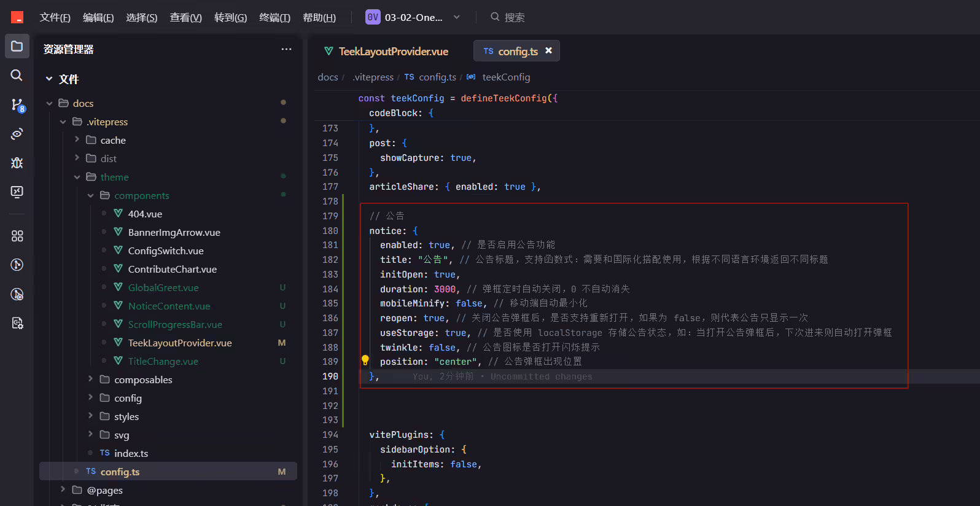Open the 终端(T) menu

point(274,17)
